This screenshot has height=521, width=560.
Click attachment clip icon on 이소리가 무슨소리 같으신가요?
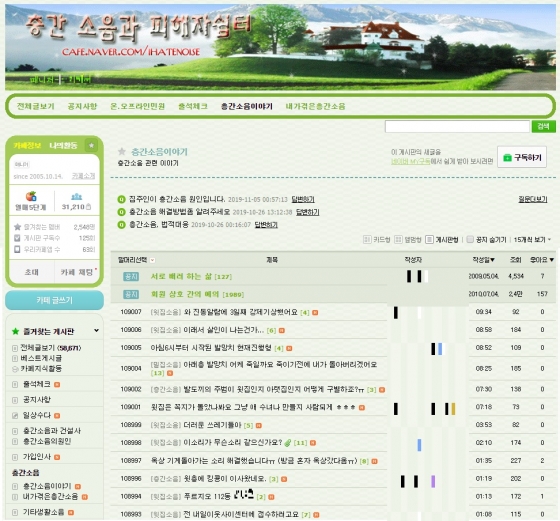(x=288, y=443)
